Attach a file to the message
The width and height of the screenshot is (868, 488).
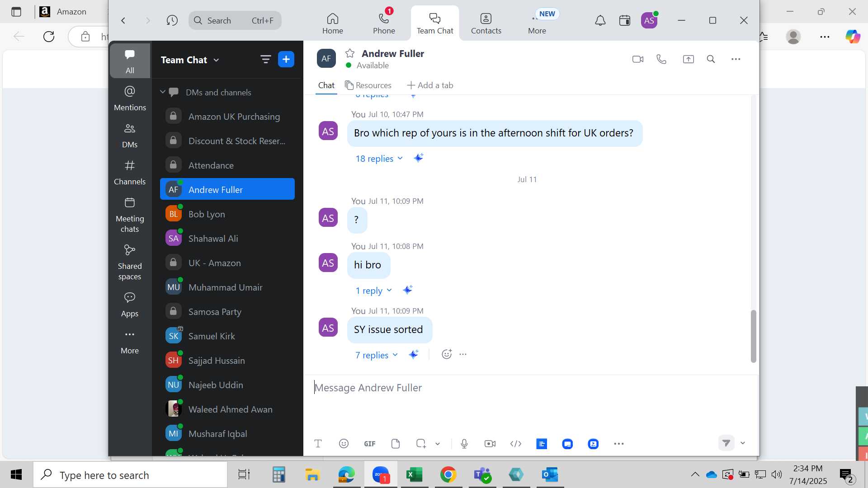coord(396,444)
